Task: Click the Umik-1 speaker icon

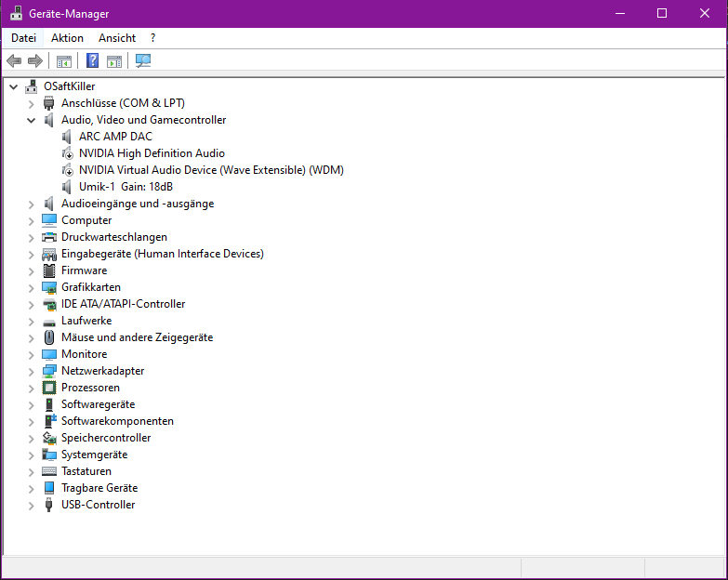Action: [x=66, y=187]
